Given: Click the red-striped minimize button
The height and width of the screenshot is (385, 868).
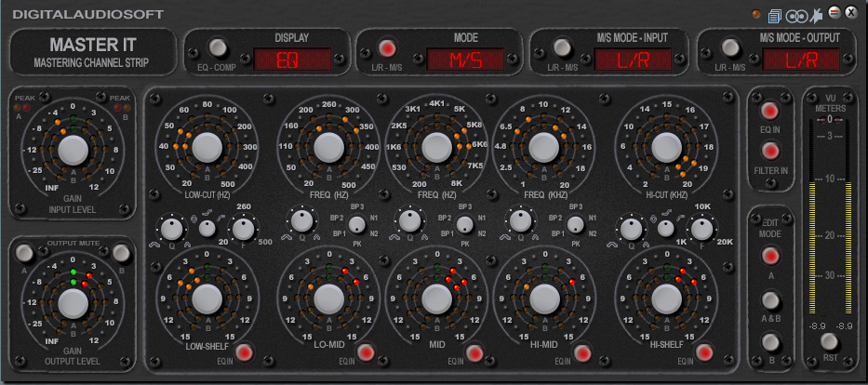Looking at the screenshot, I should tap(835, 11).
